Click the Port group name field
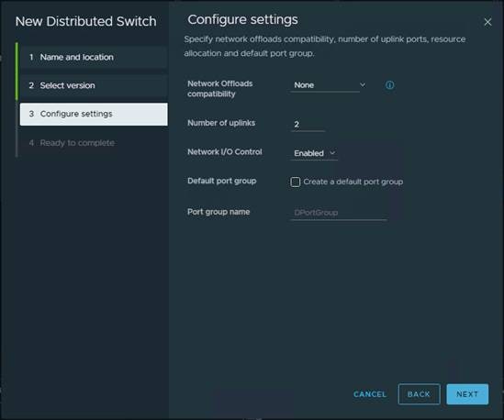Viewport: 504px width, 420px height. (339, 213)
